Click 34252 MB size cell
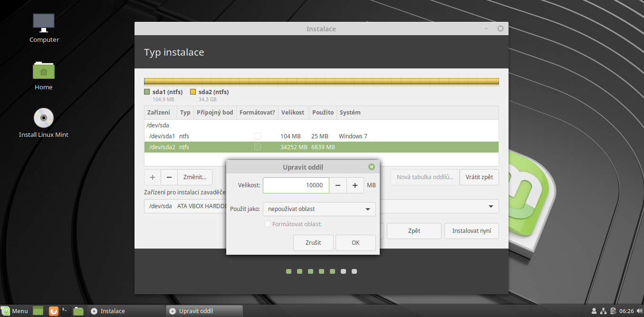Image resolution: width=644 pixels, height=317 pixels. (294, 147)
